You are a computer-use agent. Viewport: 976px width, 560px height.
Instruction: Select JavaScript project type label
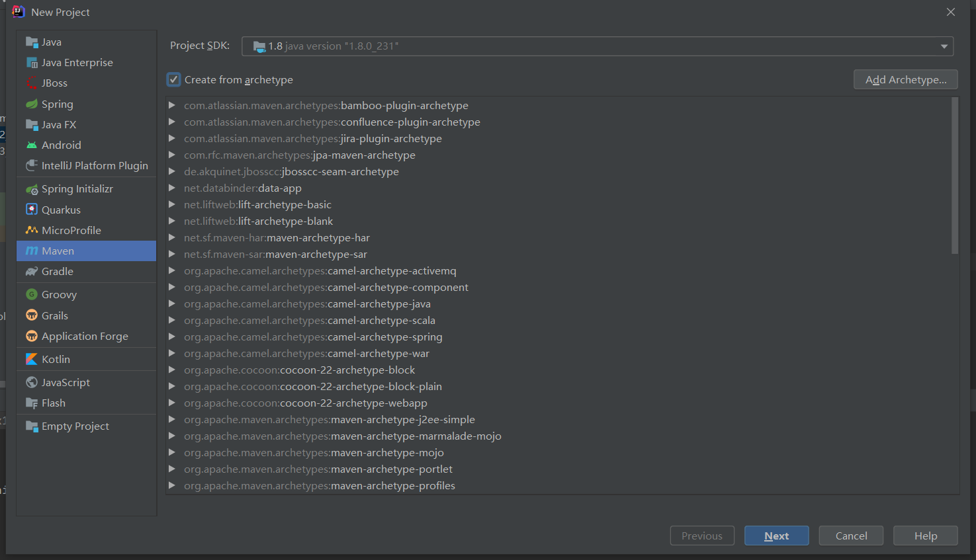(x=66, y=383)
